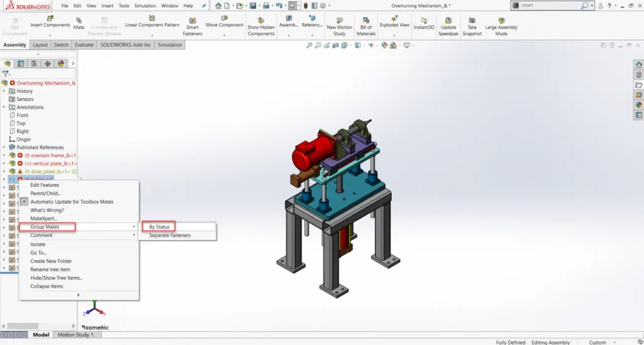Open Insert Components dropdown arrow
The image size is (644, 345).
click(x=50, y=35)
